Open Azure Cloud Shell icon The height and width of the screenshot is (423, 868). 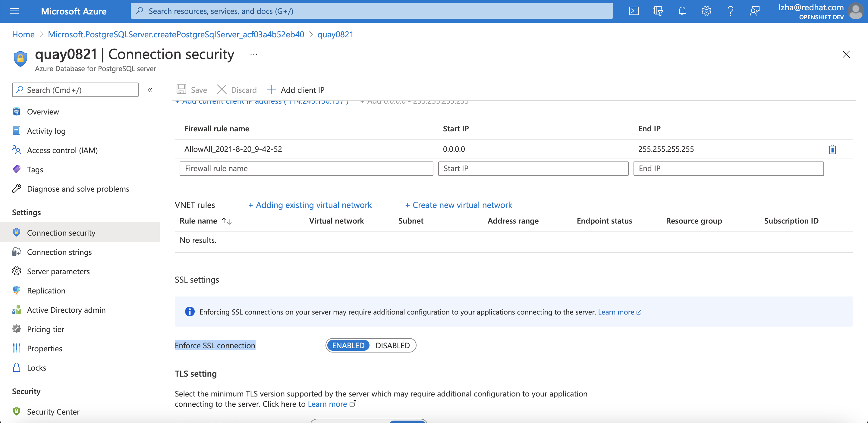pos(634,11)
